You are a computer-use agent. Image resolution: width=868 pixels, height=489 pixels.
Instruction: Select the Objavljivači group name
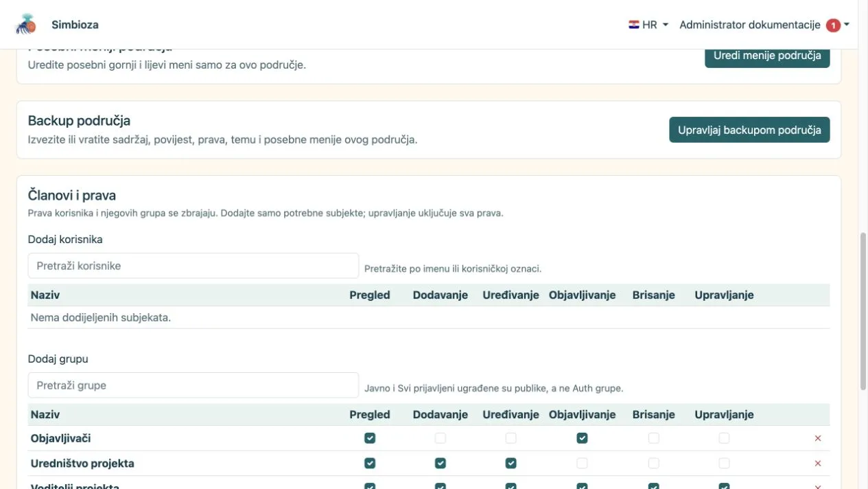click(61, 438)
